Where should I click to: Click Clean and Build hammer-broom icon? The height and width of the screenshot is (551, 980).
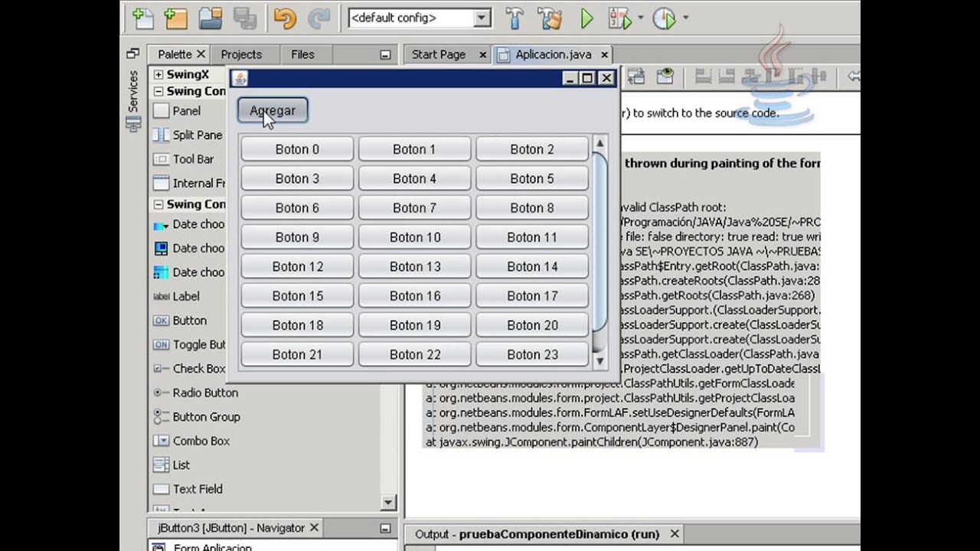pyautogui.click(x=550, y=18)
